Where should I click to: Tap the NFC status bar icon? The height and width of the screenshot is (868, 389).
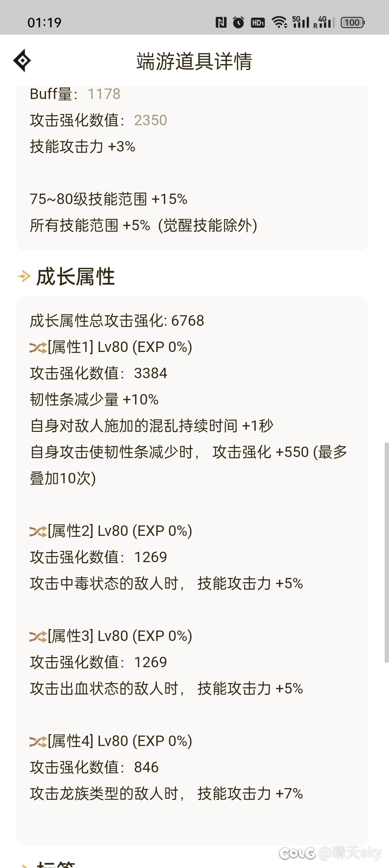[x=221, y=22]
